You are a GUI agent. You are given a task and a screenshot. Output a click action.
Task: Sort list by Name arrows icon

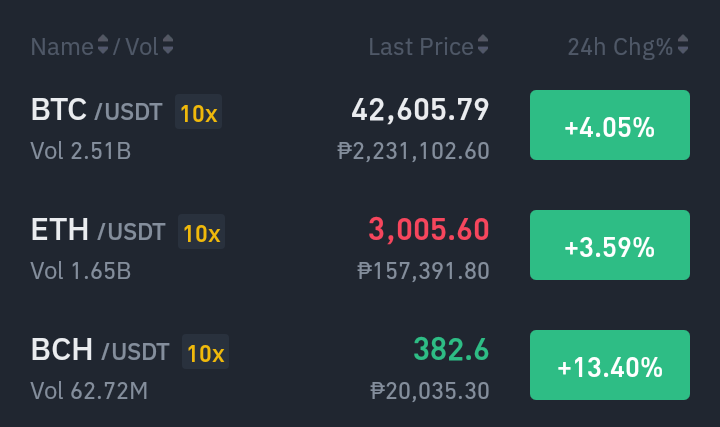coord(103,45)
